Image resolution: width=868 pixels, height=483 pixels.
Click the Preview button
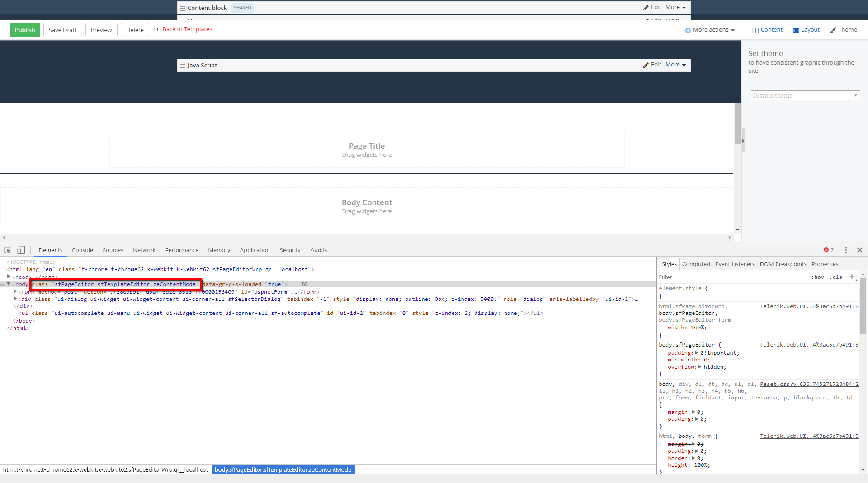[x=101, y=30]
